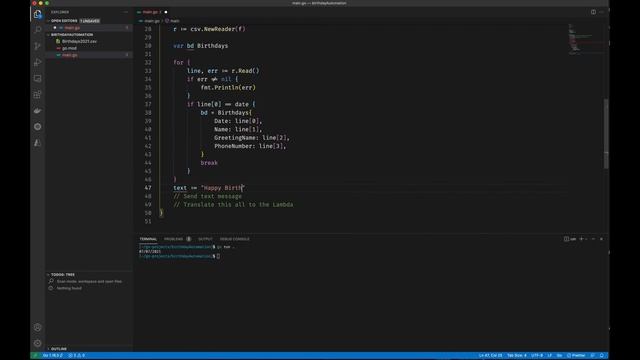Switch to the Terminal panel tab
Viewport: 640px width, 360px height.
pos(148,239)
